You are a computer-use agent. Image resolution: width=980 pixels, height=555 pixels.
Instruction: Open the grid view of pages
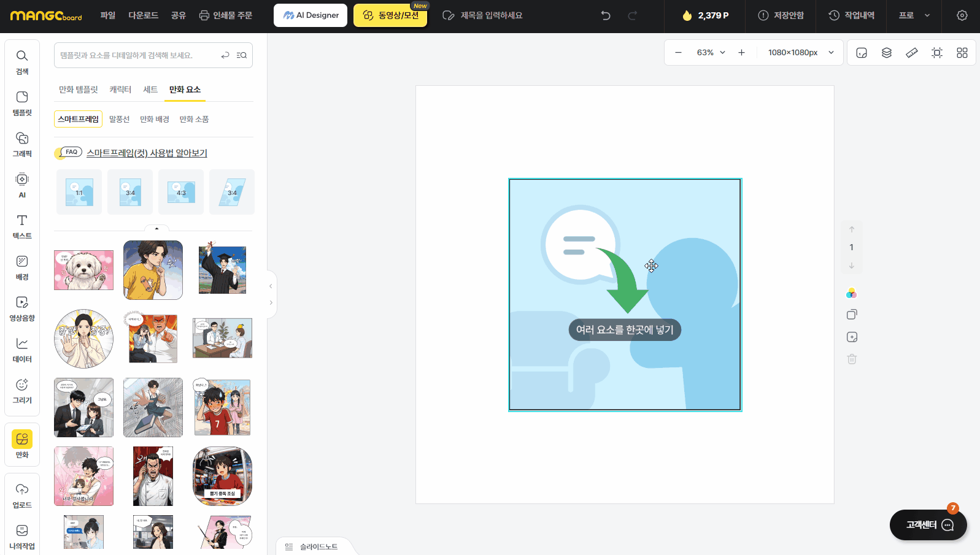point(962,53)
